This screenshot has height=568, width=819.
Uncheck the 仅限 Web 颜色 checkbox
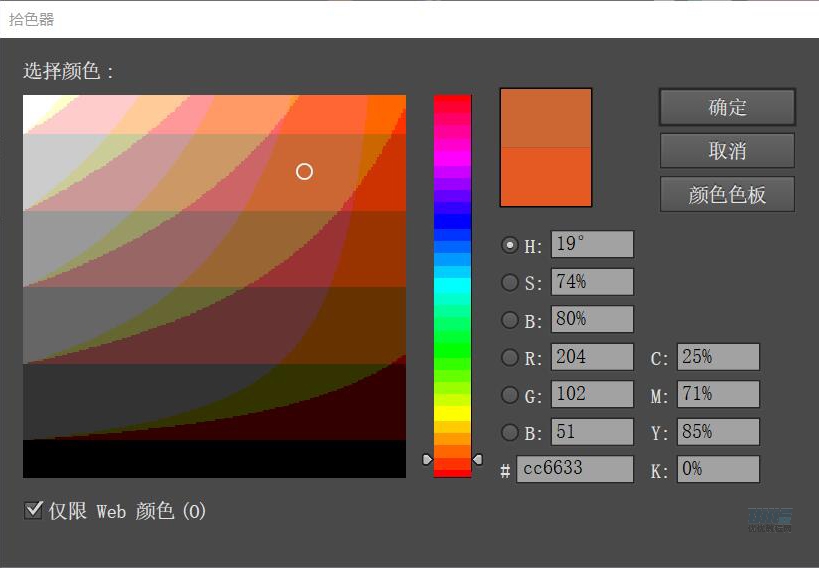[33, 511]
